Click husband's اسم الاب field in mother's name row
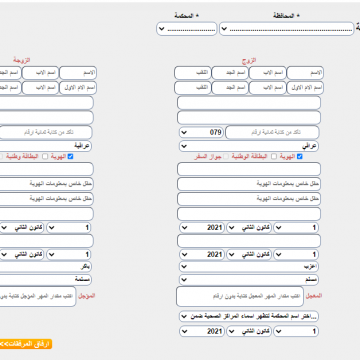Screen dimensions: 360x360 [268, 88]
